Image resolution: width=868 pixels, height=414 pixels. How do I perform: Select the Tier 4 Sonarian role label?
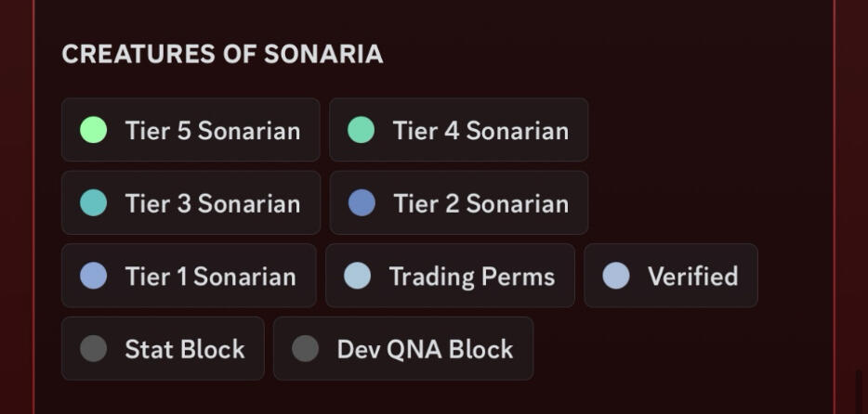coord(480,131)
